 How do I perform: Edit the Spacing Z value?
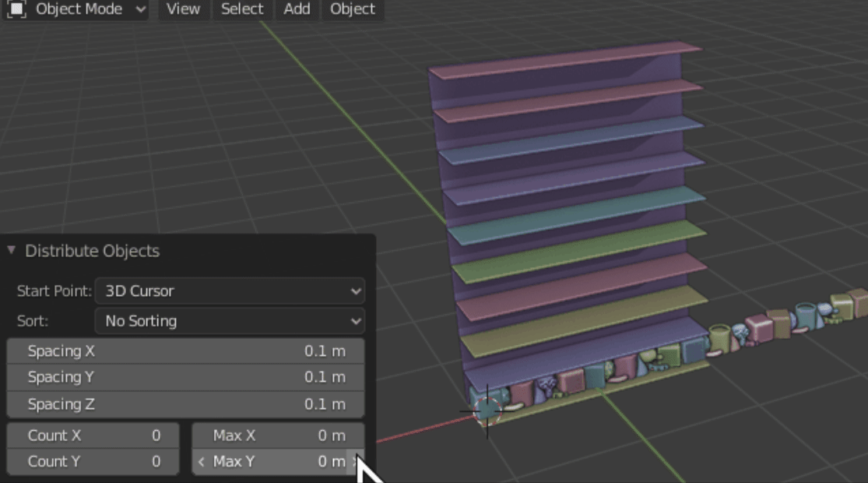click(x=185, y=404)
